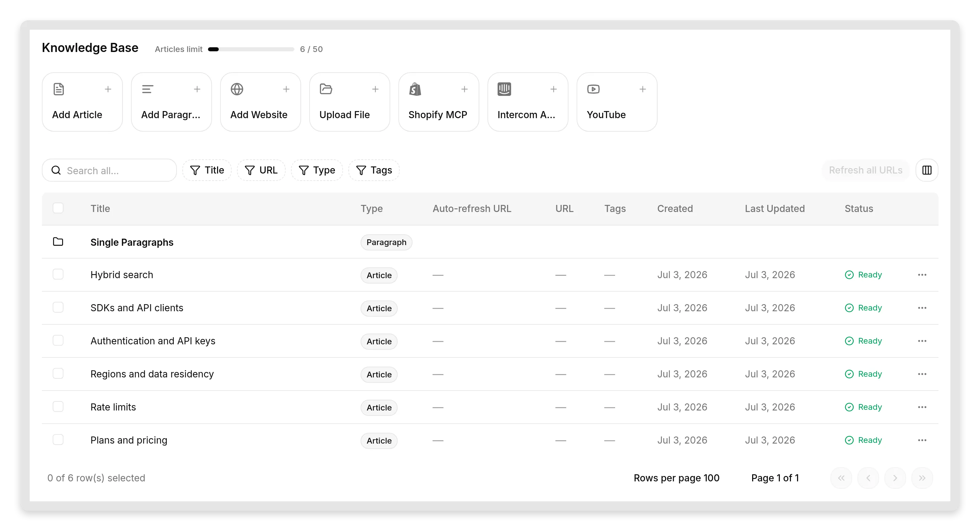Click the plus icon on YouTube card
Screen dimensions: 980x531
(x=642, y=89)
